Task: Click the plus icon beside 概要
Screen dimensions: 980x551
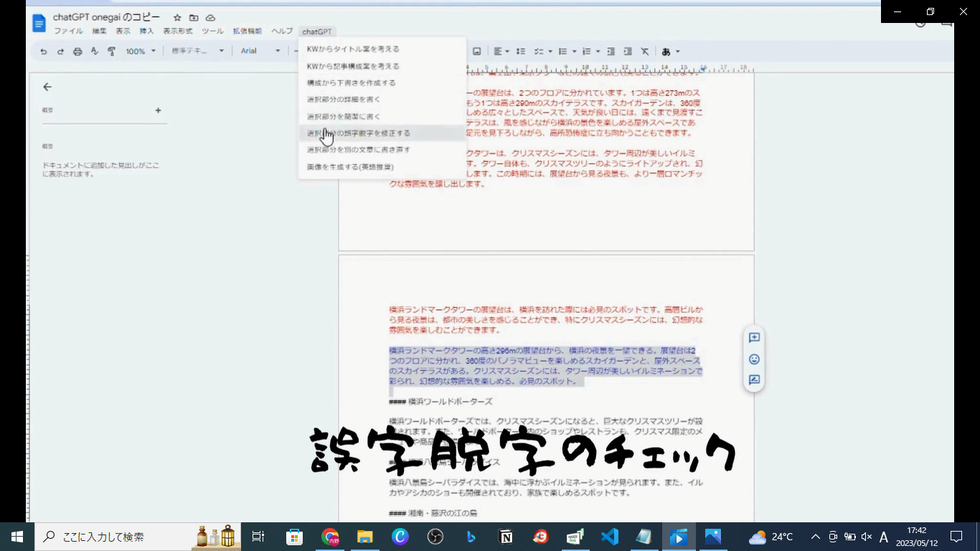Action: point(158,110)
